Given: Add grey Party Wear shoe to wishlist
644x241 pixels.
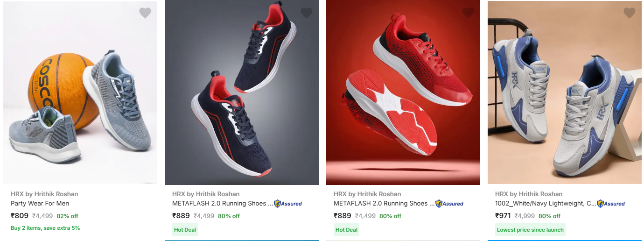Looking at the screenshot, I should pyautogui.click(x=145, y=13).
